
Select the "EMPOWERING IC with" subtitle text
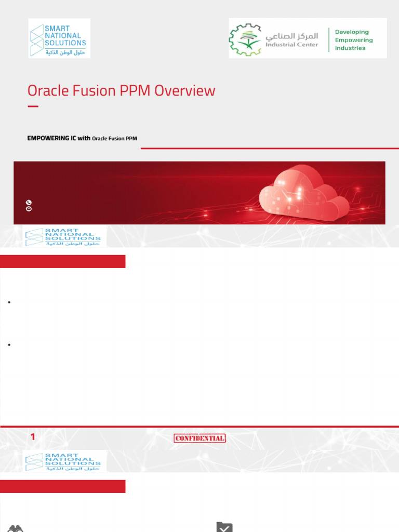point(59,138)
